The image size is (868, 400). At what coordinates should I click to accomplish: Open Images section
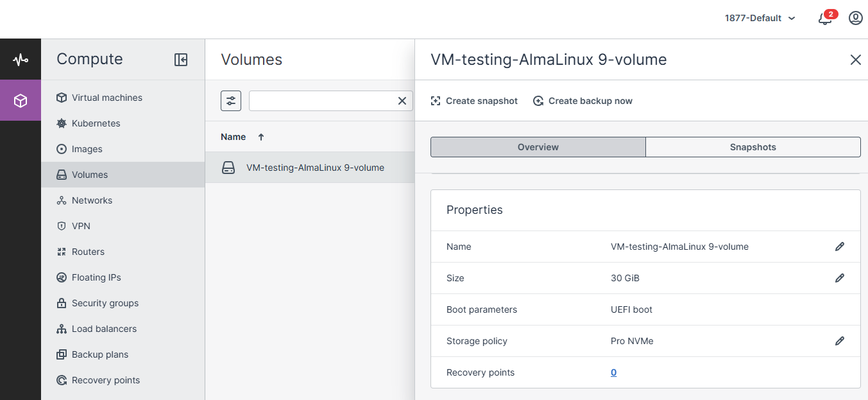123,149
